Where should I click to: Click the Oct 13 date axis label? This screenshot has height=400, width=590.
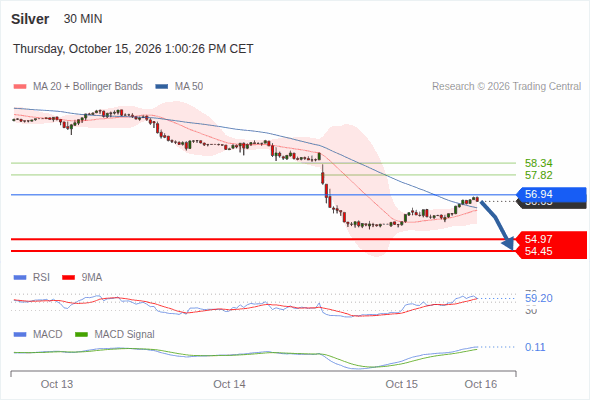[x=57, y=384]
